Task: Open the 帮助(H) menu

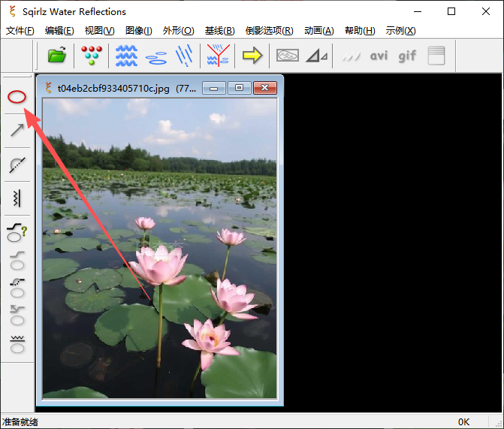Action: point(360,31)
